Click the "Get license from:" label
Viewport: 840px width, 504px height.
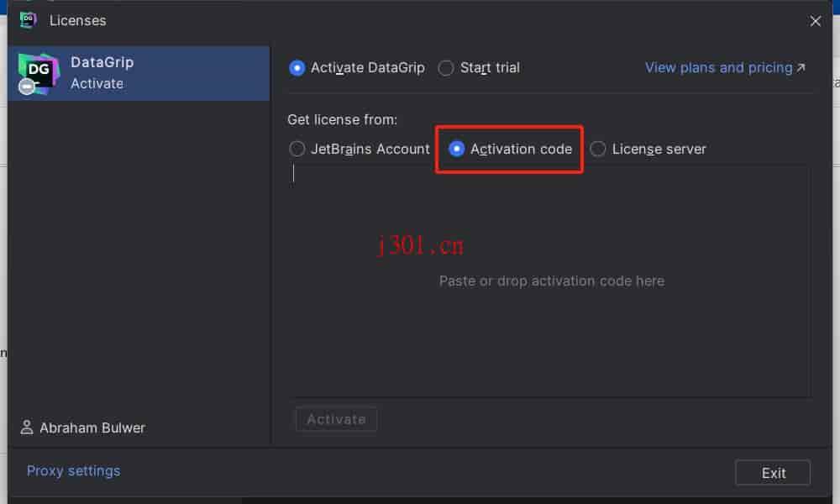click(343, 119)
